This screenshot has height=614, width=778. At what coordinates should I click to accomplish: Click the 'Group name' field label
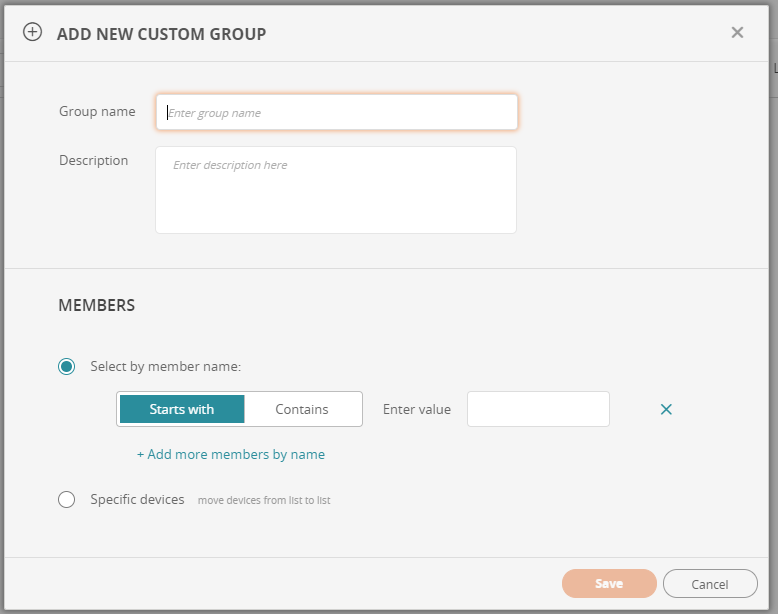(x=97, y=112)
